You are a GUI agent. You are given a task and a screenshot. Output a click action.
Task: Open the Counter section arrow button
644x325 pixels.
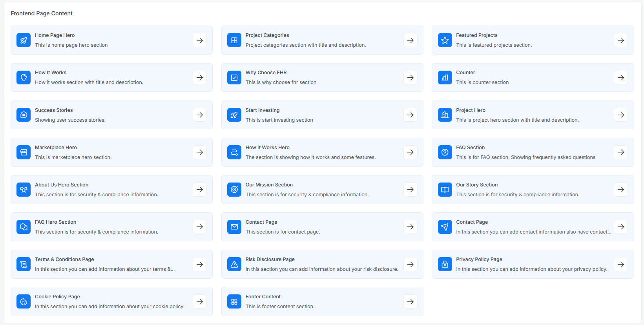click(x=621, y=77)
